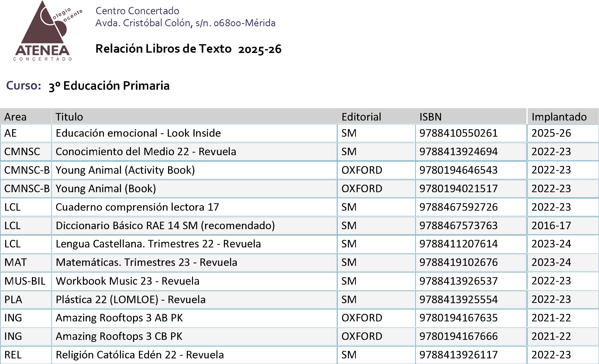Click Plástica 22 (LOMLOE) - Revuela title

tap(130, 300)
